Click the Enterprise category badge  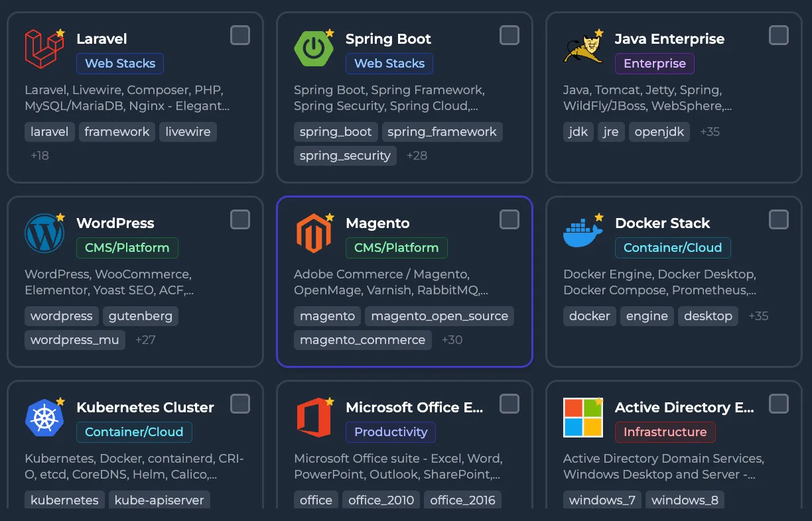coord(655,64)
